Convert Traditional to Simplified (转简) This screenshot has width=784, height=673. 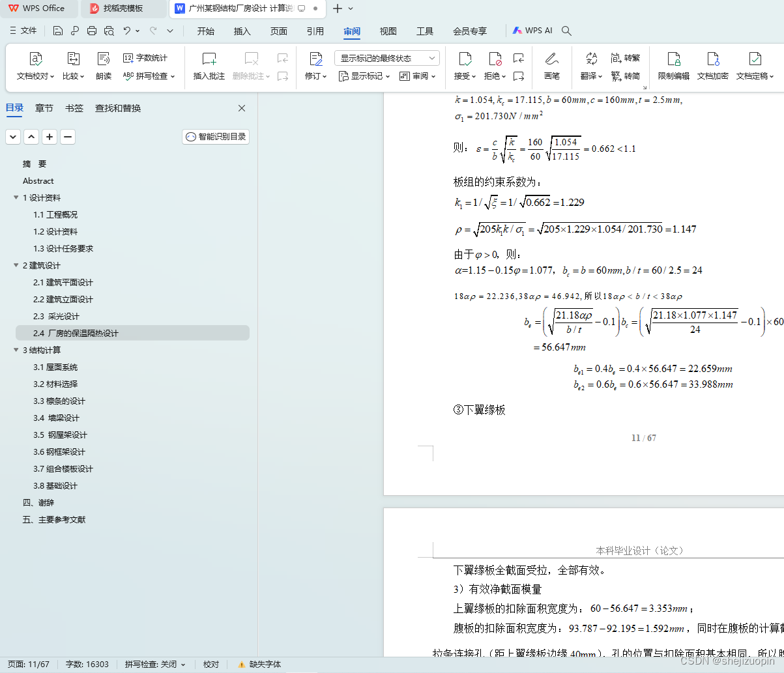626,76
